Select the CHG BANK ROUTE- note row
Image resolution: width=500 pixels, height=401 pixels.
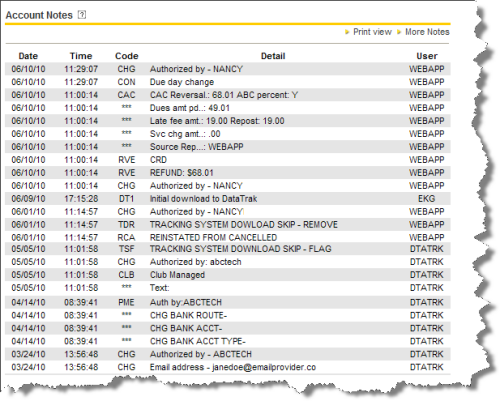pyautogui.click(x=228, y=315)
